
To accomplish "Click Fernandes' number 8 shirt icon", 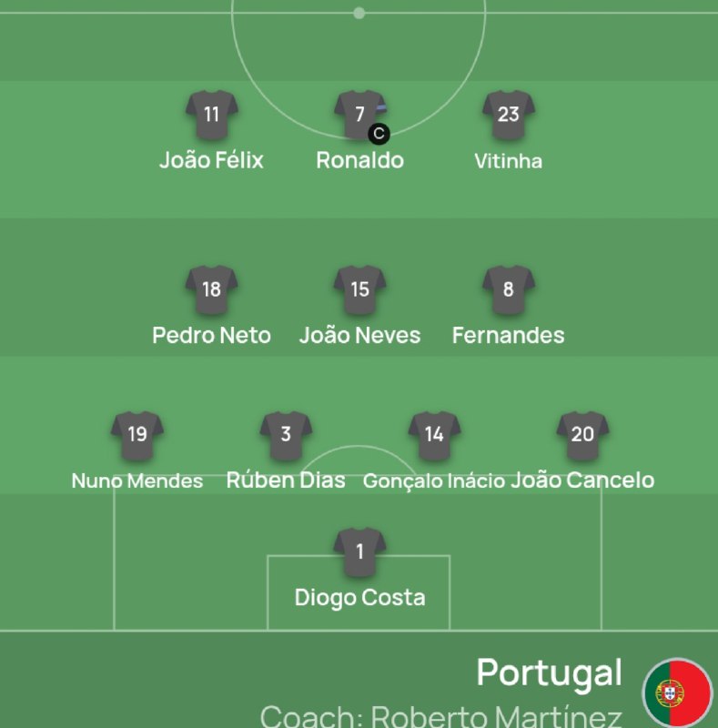I will [509, 290].
